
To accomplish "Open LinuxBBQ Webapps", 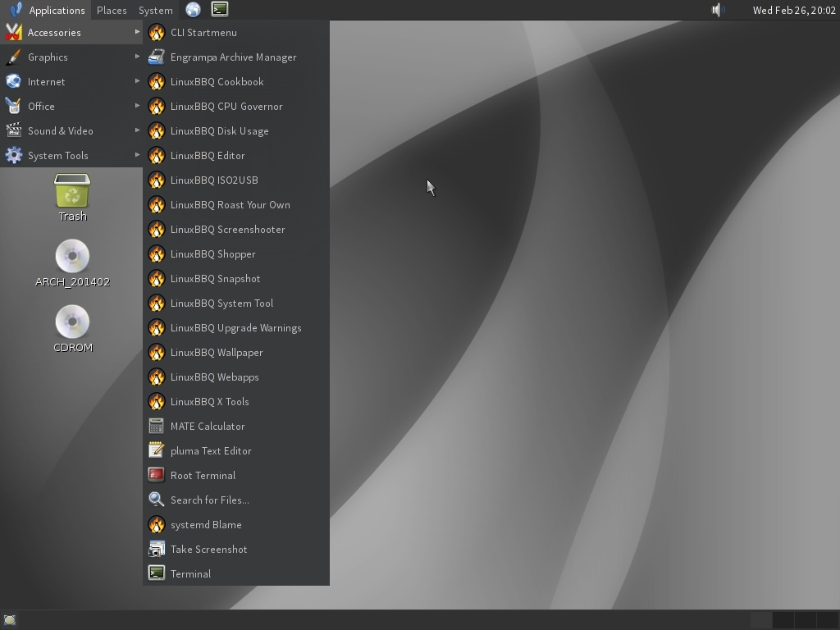I will (x=236, y=377).
